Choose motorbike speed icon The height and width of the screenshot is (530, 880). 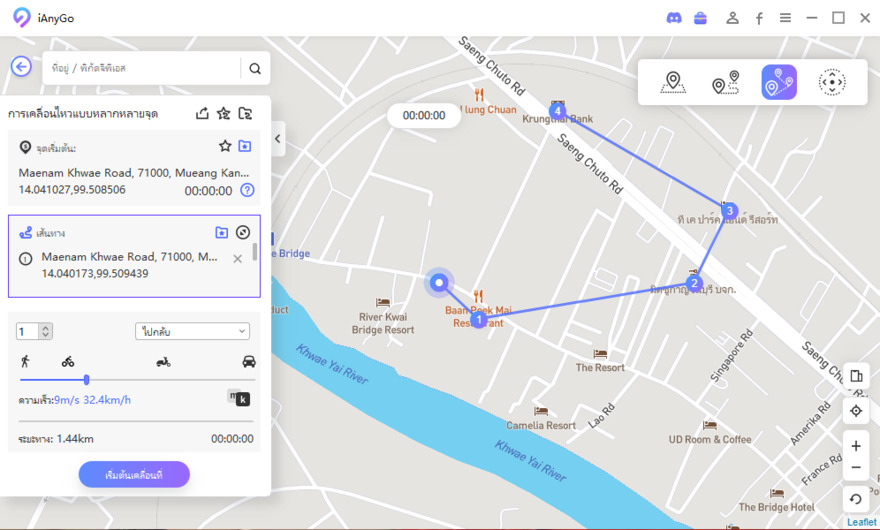click(x=163, y=362)
